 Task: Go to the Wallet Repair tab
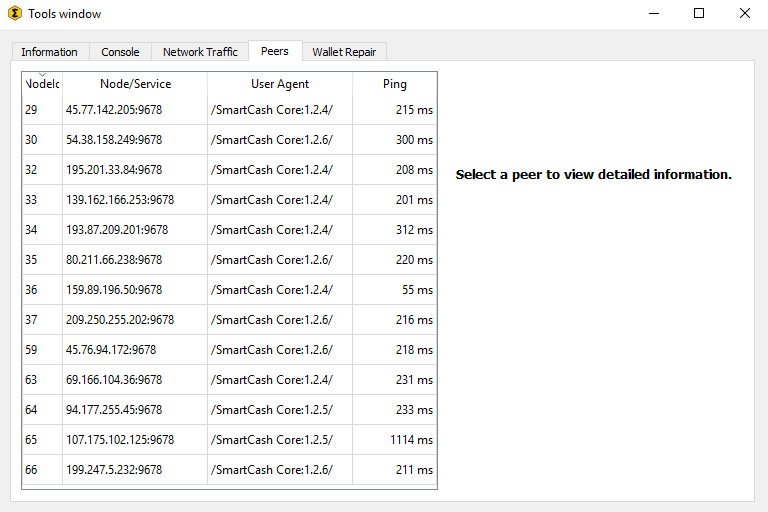344,52
